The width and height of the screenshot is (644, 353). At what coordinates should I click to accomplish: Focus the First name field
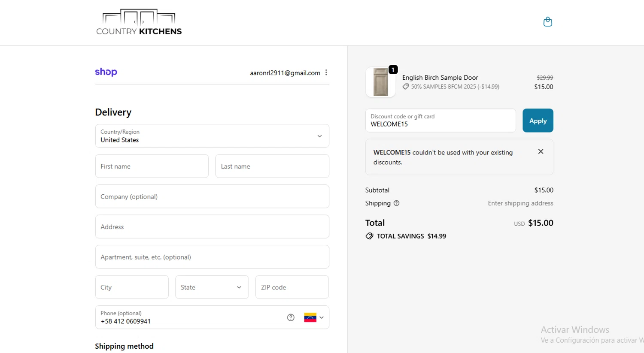click(x=152, y=166)
